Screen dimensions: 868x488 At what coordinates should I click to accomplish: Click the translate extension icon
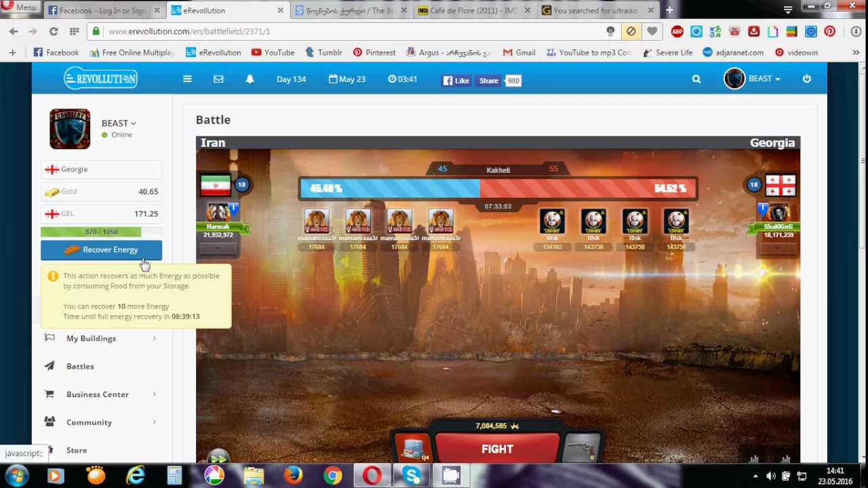tap(715, 31)
